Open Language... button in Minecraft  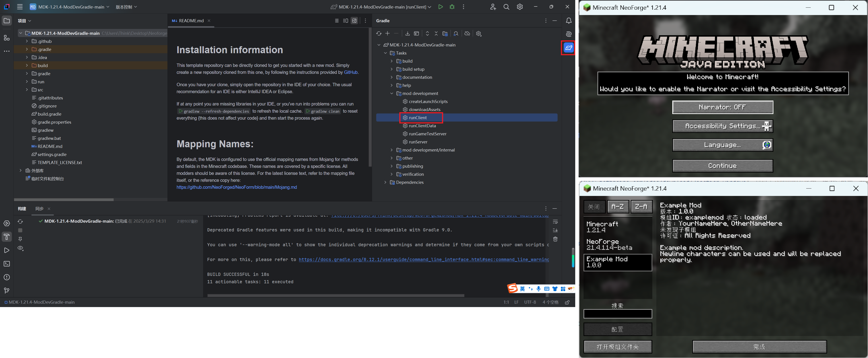tap(722, 145)
